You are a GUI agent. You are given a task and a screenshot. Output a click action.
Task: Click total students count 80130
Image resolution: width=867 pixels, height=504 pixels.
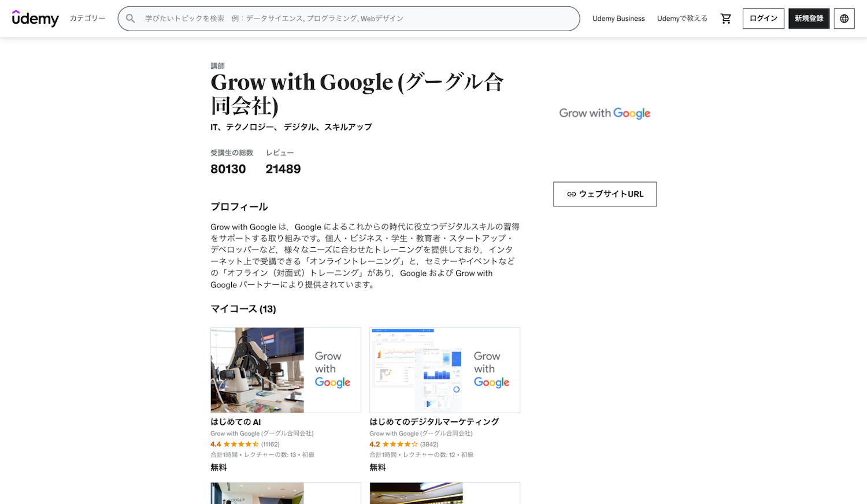tap(228, 169)
